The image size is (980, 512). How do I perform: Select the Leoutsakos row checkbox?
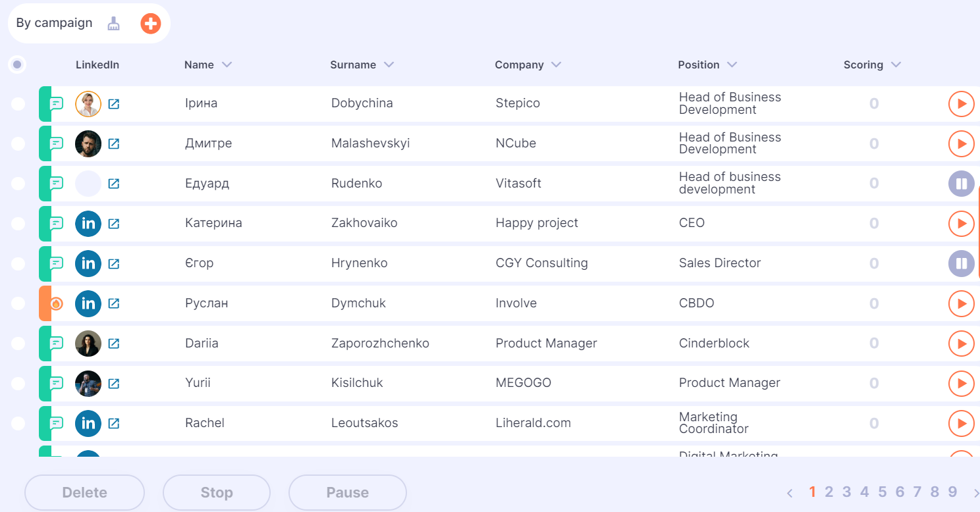tap(18, 423)
